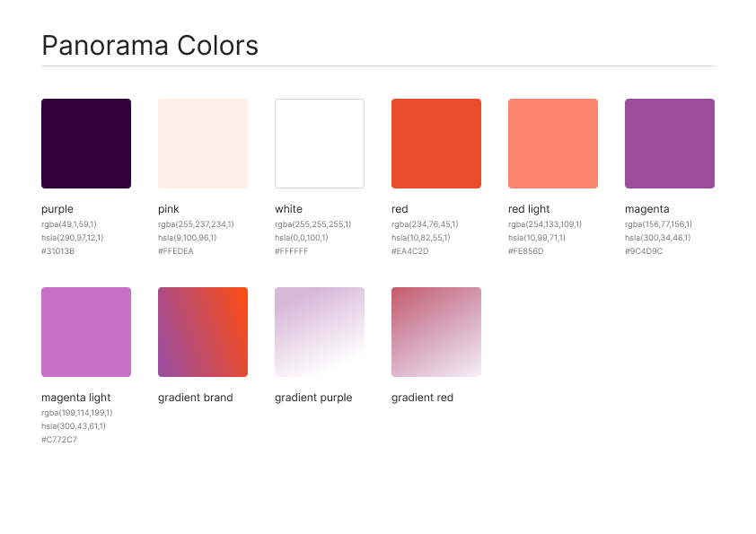Click the dark purple color swatch
This screenshot has height=534, width=756.
click(86, 144)
